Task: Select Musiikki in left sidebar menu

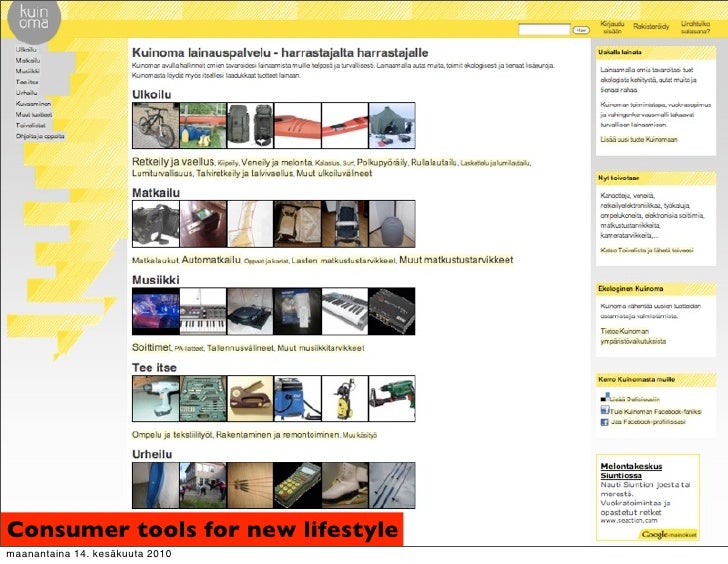Action: (27, 71)
